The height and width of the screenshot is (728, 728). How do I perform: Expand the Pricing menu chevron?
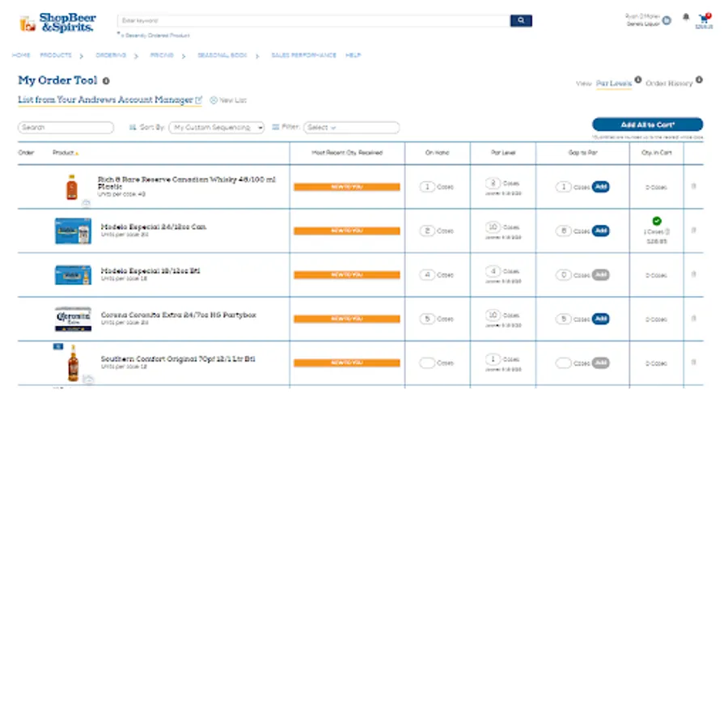click(184, 56)
